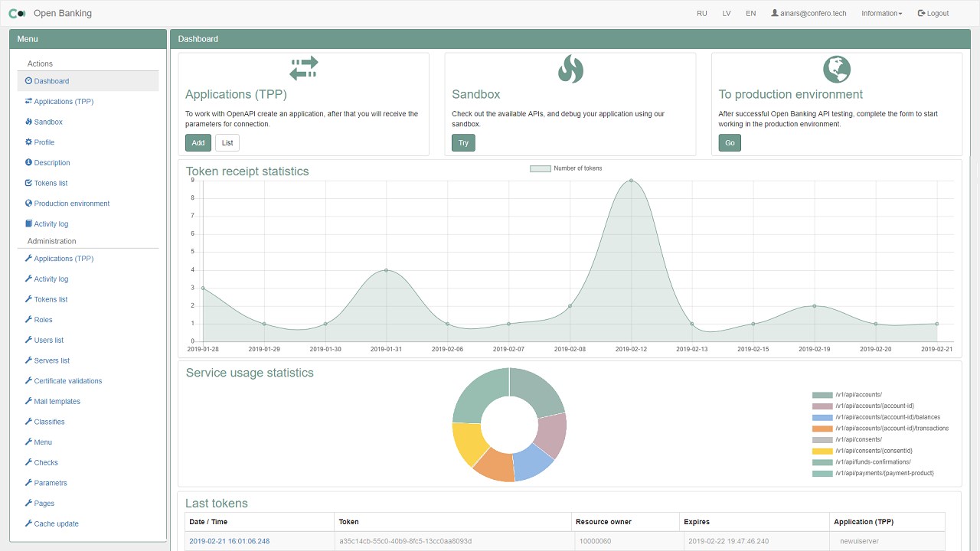The width and height of the screenshot is (980, 551).
Task: Open Tokens list under Actions
Action: (51, 183)
